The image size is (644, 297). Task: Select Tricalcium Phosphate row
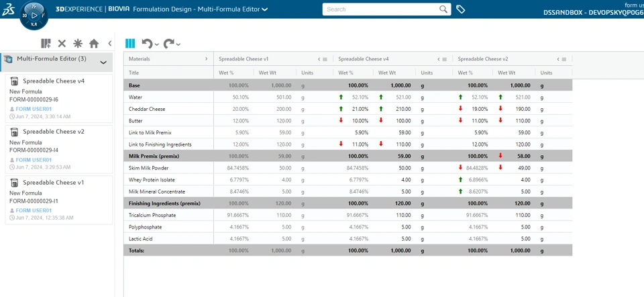coord(348,215)
